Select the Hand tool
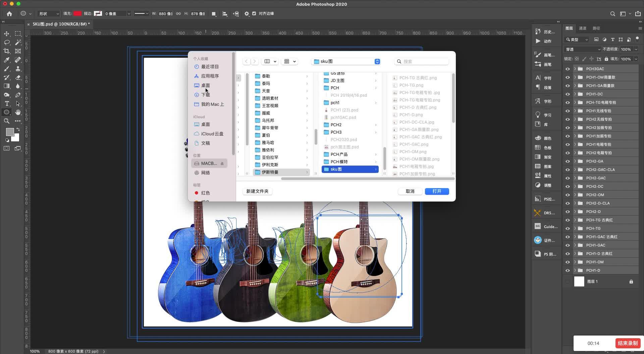Viewport: 644px width, 354px height. (x=18, y=112)
